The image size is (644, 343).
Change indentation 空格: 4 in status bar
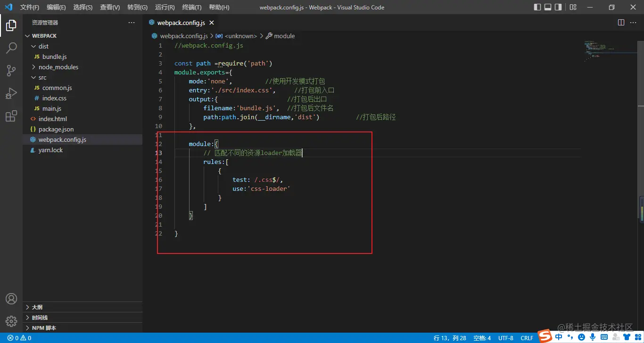[482, 338]
